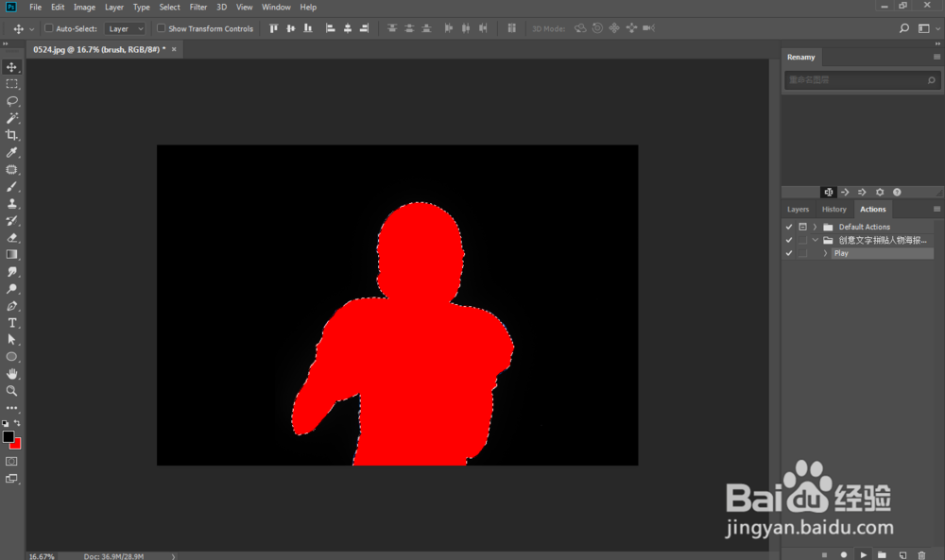Switch to the History tab
Image resolution: width=945 pixels, height=560 pixels.
834,209
